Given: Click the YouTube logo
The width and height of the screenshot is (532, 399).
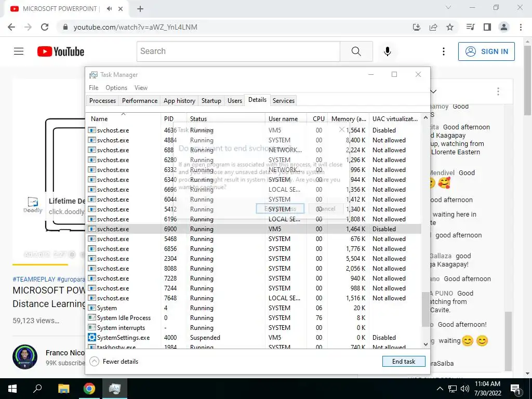Looking at the screenshot, I should 61,51.
